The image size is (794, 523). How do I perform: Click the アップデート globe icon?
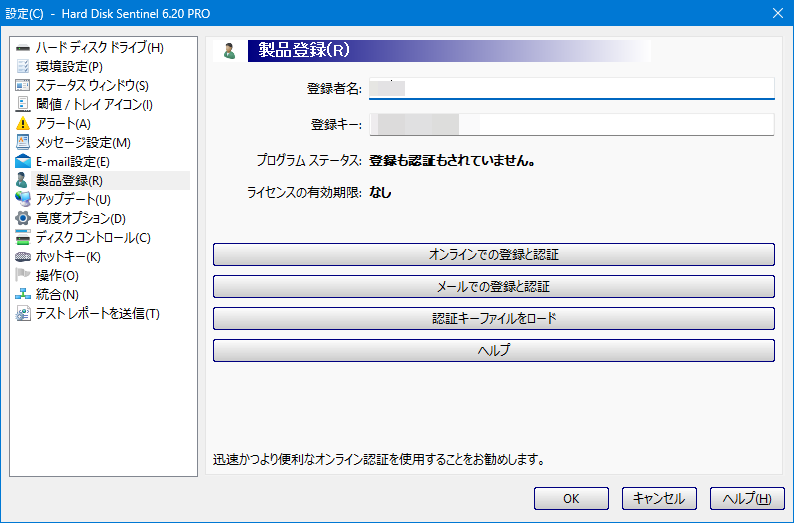point(23,199)
